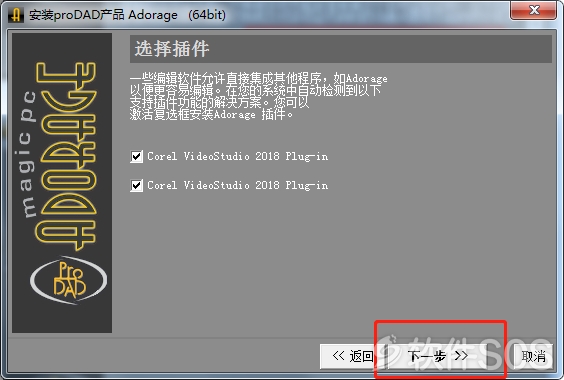This screenshot has height=380, width=564.
Task: Click the ">>" chevrons on the 下一步 button
Action: (x=461, y=356)
